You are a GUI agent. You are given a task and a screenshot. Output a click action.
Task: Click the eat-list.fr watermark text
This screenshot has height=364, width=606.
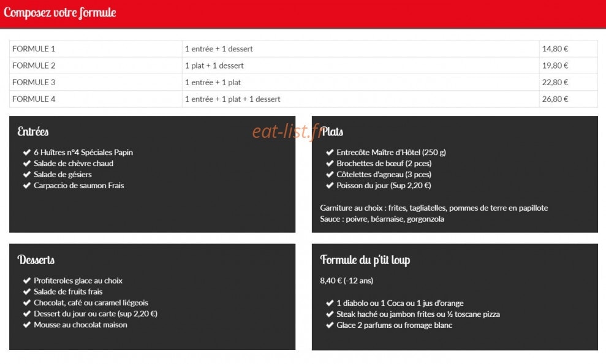(287, 131)
